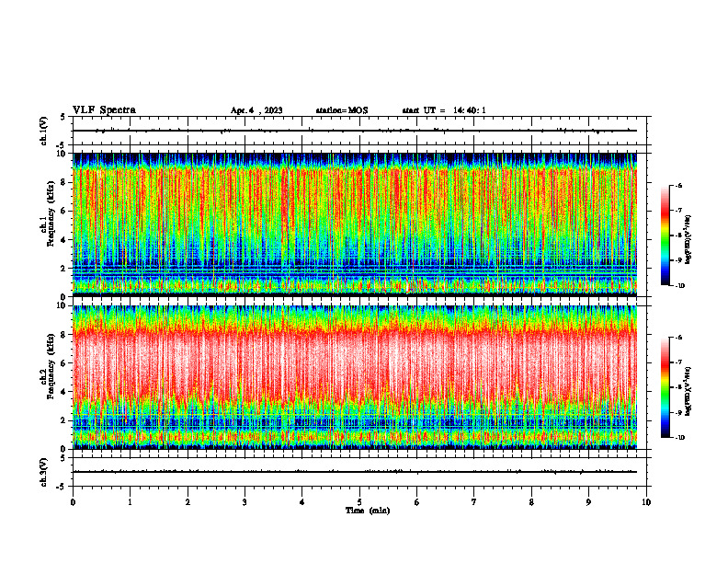
Task: Click the log(PSD) units label beside ch.1 color bar
Action: (688, 240)
